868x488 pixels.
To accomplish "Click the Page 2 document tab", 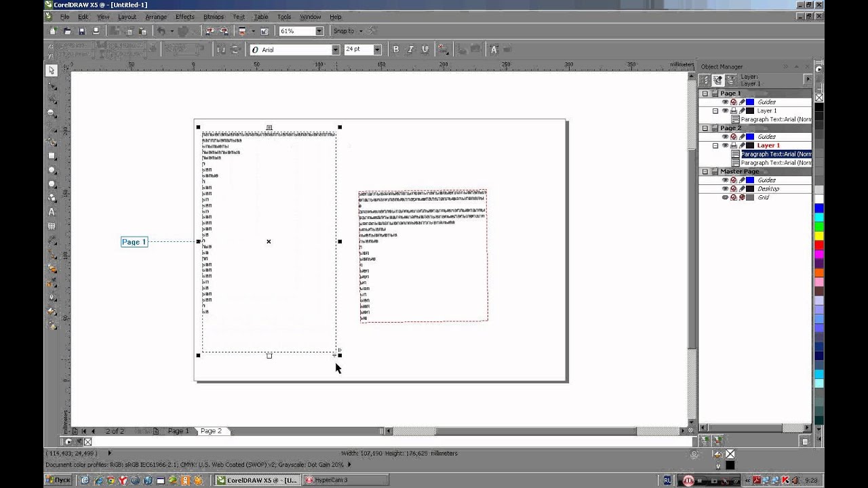I will pos(211,431).
